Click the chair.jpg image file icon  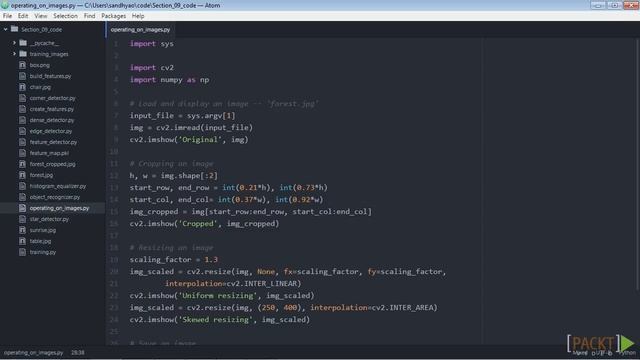(x=22, y=87)
